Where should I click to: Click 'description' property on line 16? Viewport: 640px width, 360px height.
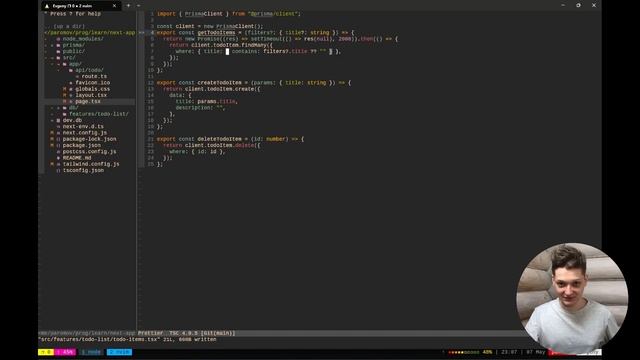(194, 108)
